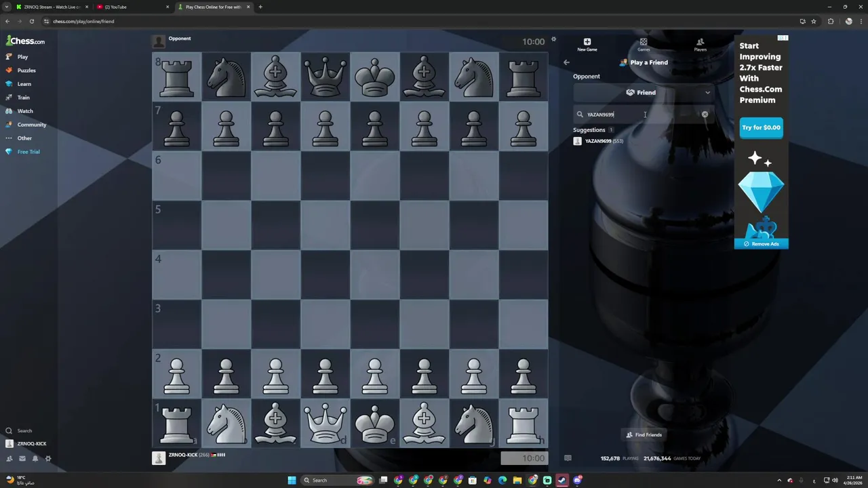Open friends icon in sidebar bottom
868x488 pixels.
9,459
